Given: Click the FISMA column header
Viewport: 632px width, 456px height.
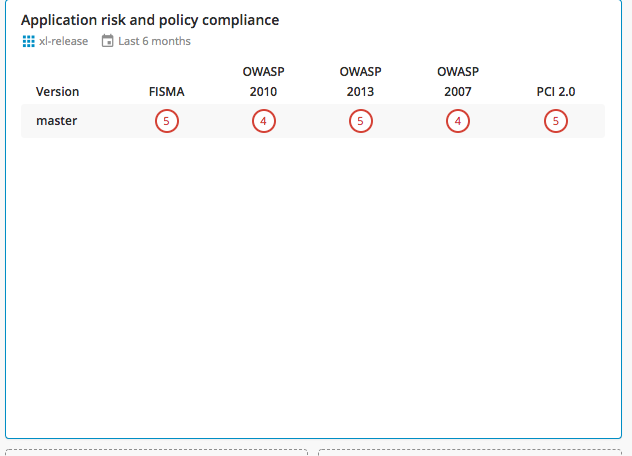Looking at the screenshot, I should 166,92.
